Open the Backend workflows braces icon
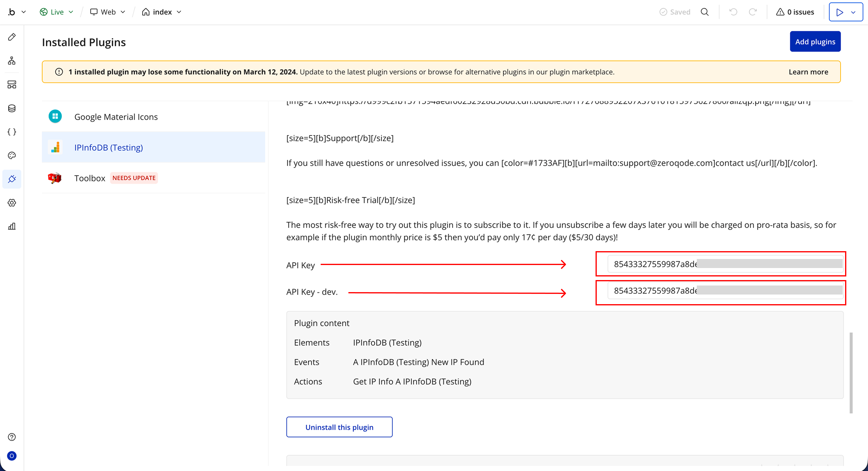The width and height of the screenshot is (868, 471). (12, 132)
